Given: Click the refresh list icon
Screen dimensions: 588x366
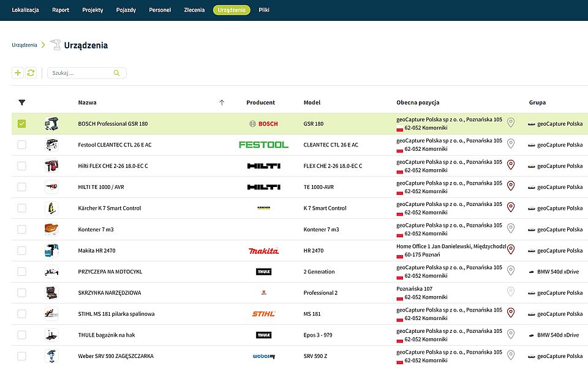Looking at the screenshot, I should click(31, 73).
